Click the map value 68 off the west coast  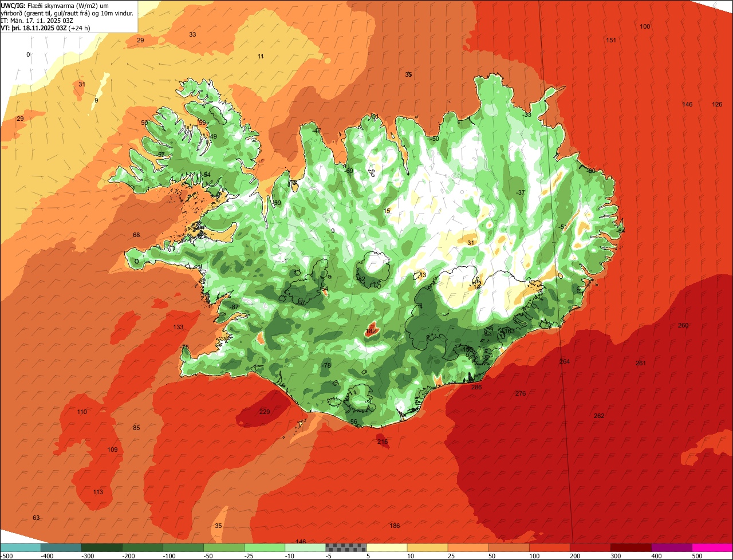pyautogui.click(x=136, y=235)
